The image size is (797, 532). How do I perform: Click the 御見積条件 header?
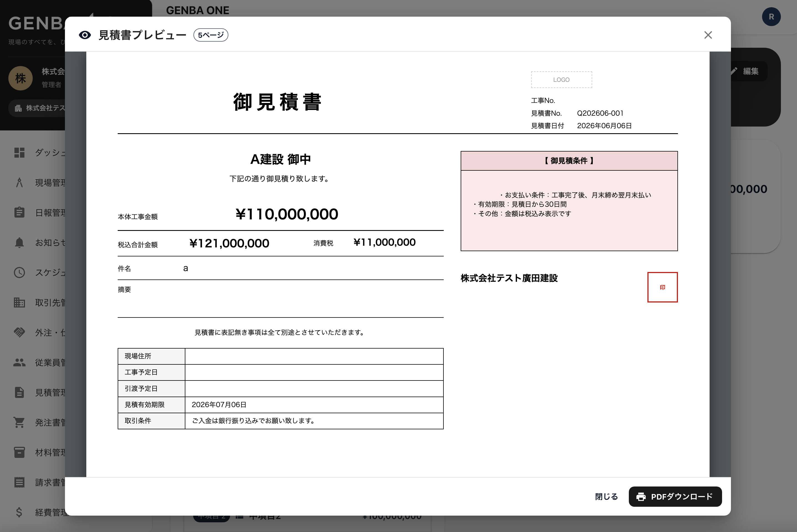[x=569, y=161]
